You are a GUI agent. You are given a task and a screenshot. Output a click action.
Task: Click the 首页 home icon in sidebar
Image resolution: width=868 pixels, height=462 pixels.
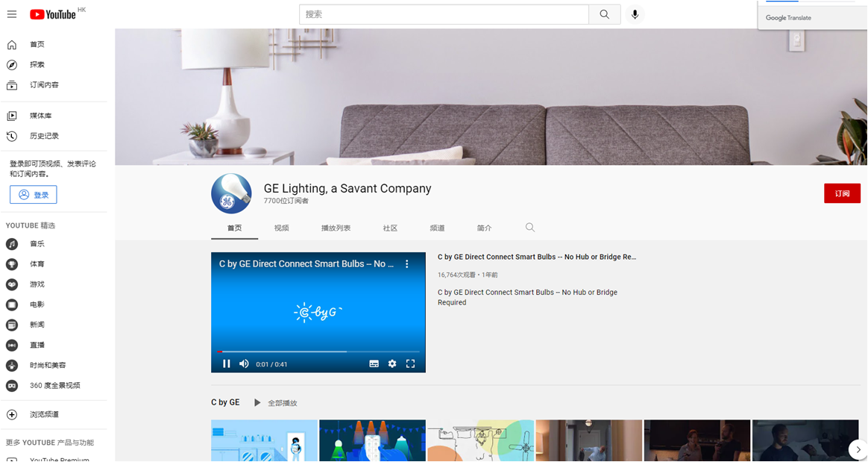tap(12, 44)
